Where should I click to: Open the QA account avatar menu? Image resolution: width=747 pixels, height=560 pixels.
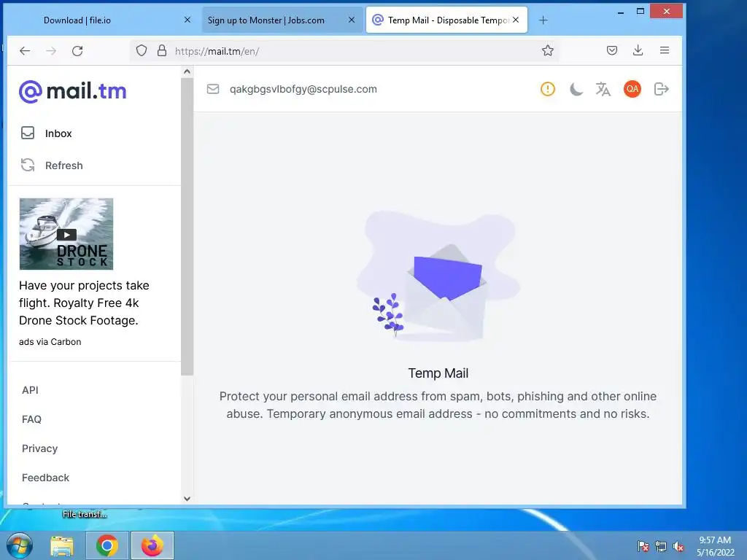(632, 89)
